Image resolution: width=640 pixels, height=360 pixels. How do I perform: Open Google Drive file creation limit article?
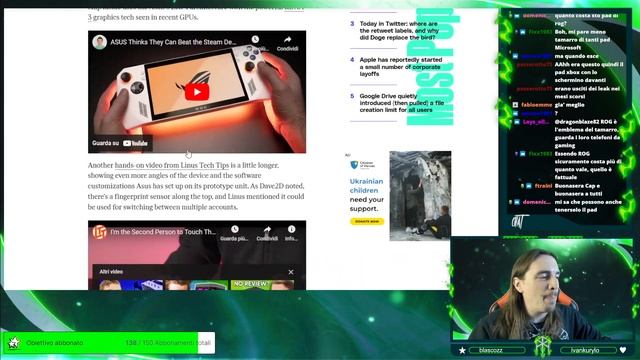(x=401, y=103)
